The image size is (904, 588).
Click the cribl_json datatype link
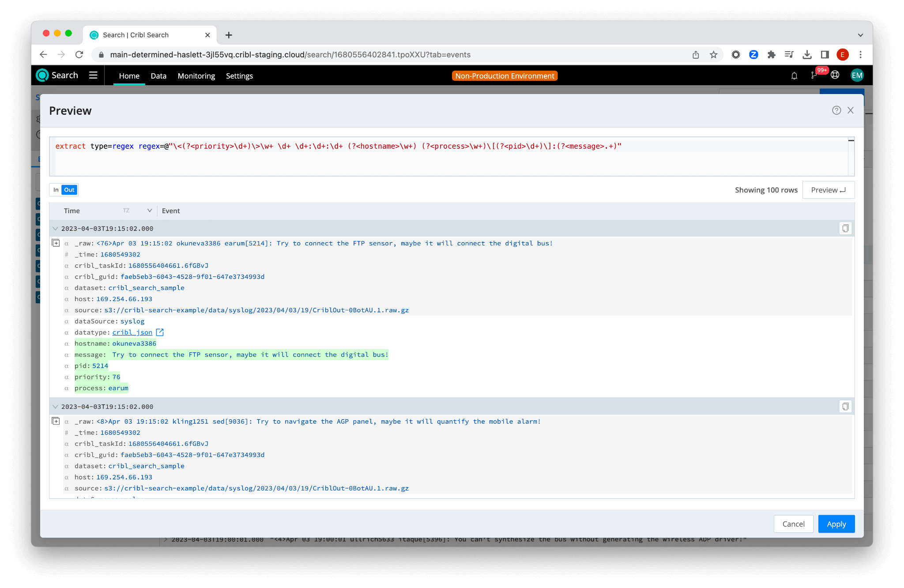click(132, 332)
